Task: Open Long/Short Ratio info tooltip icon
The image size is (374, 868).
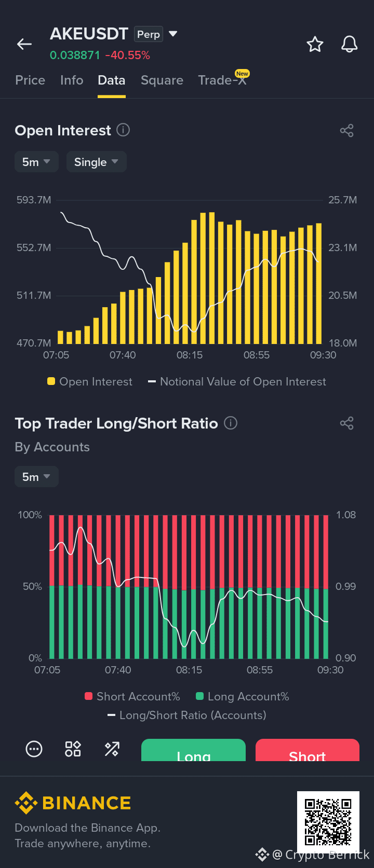Action: tap(231, 423)
